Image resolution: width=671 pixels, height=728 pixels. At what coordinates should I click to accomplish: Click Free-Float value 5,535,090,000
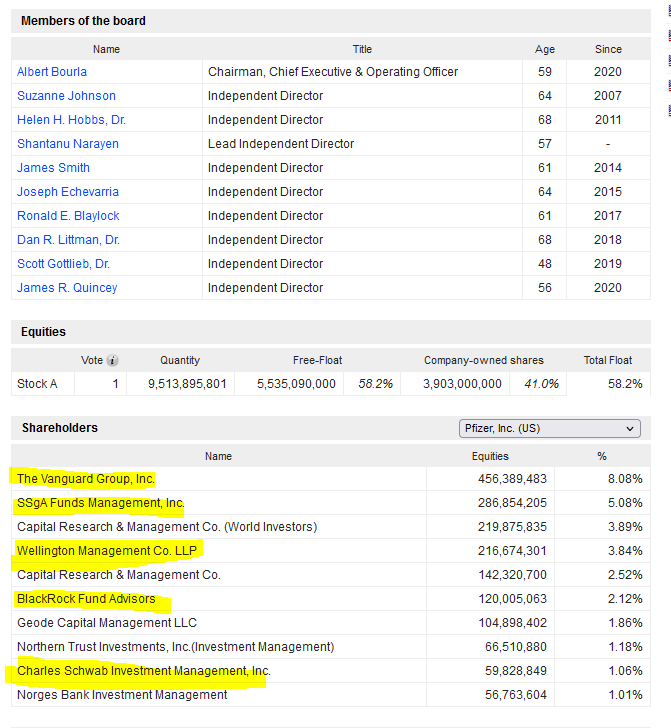pos(296,384)
